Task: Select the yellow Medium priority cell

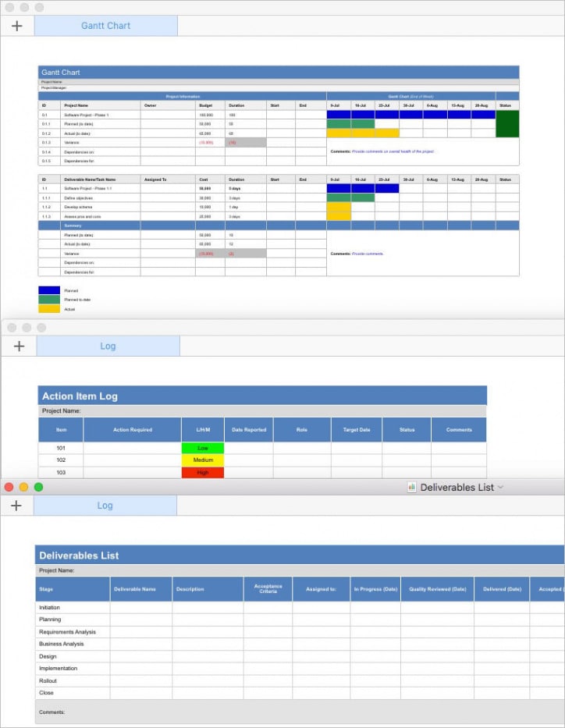Action: point(202,460)
